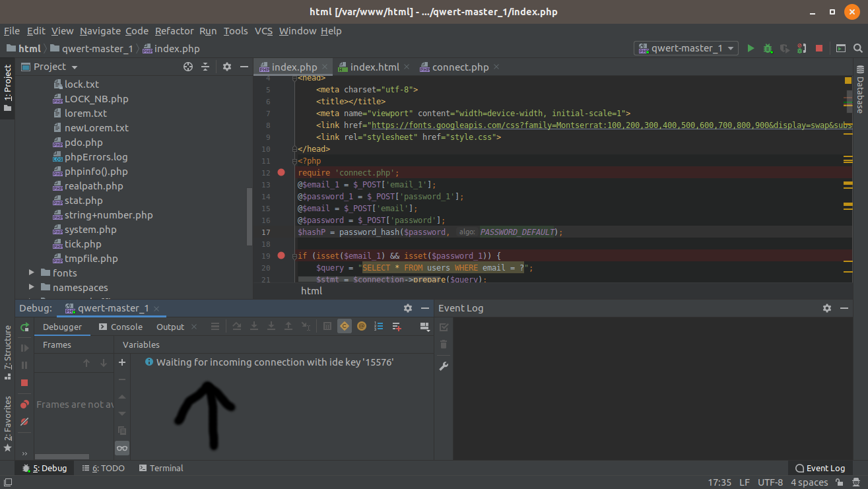
Task: Toggle the breakpoint on line 12
Action: coord(281,172)
